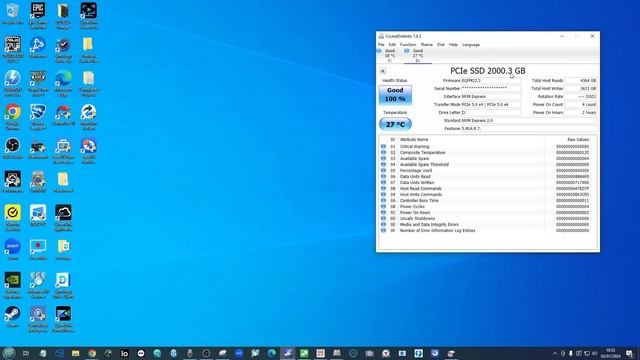
Task: Click the PCIe SSD 2000.3 GB title
Action: click(x=488, y=71)
